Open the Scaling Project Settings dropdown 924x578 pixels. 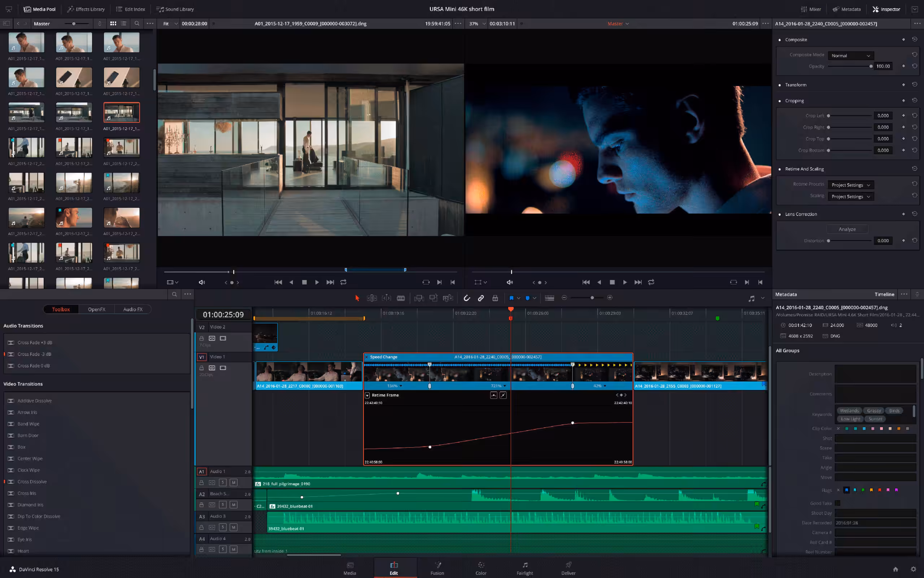(850, 197)
